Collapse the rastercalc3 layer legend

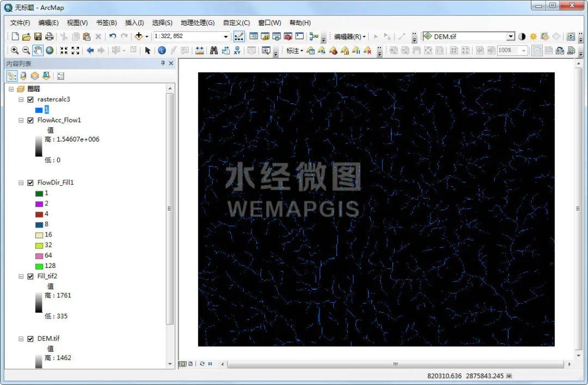(x=21, y=100)
